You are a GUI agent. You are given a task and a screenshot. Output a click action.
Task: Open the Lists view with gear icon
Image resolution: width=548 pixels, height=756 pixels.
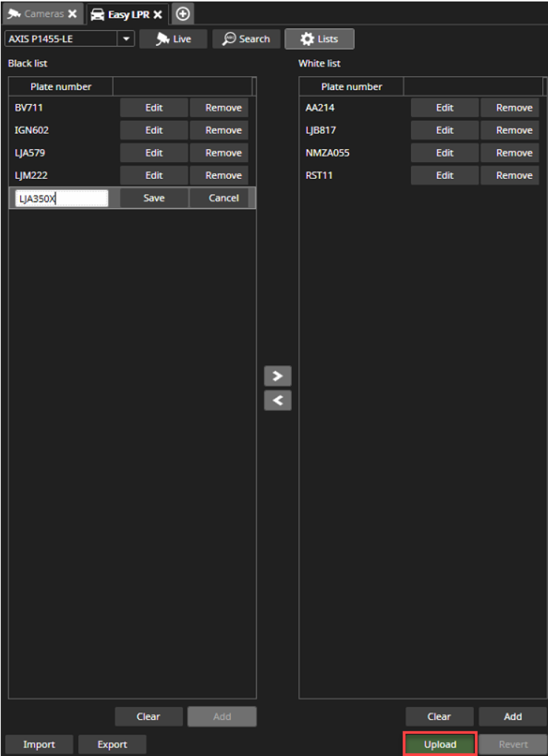coord(319,39)
